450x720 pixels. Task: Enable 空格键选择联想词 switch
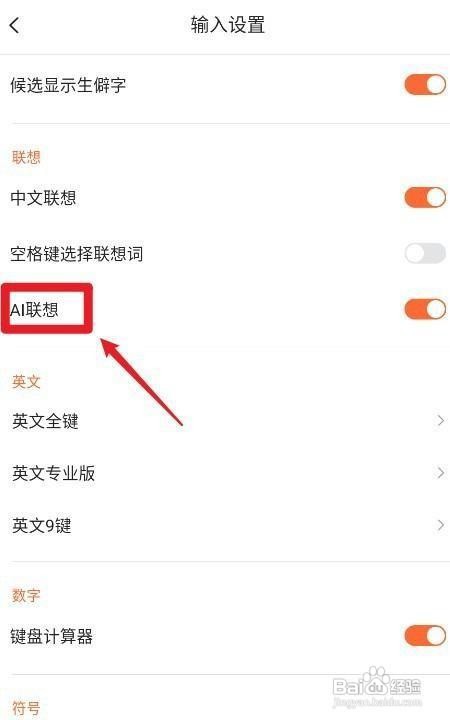click(x=425, y=253)
